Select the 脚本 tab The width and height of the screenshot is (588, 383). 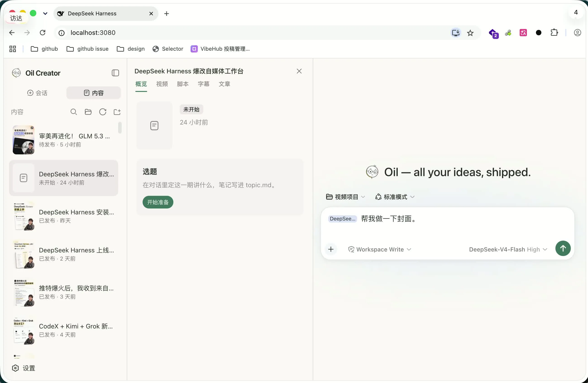[x=183, y=84]
